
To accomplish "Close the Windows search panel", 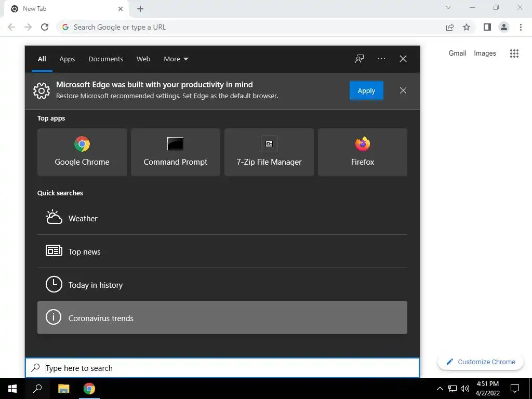I will pyautogui.click(x=403, y=59).
